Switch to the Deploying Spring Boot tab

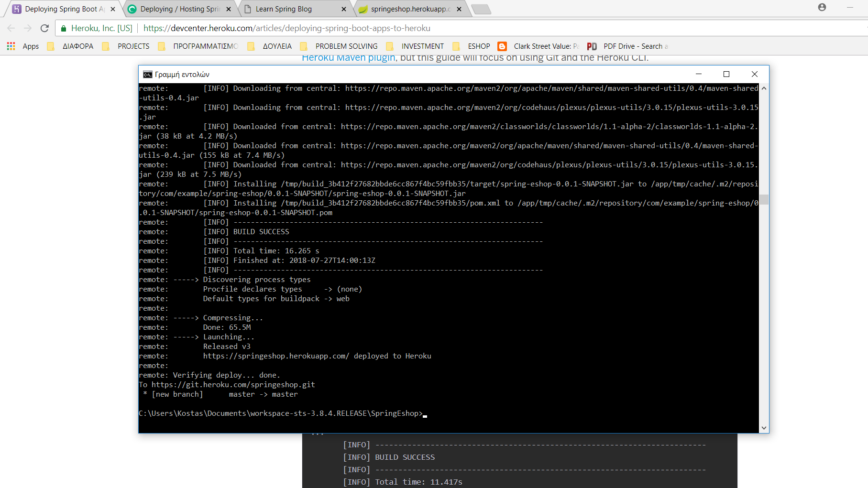[62, 9]
